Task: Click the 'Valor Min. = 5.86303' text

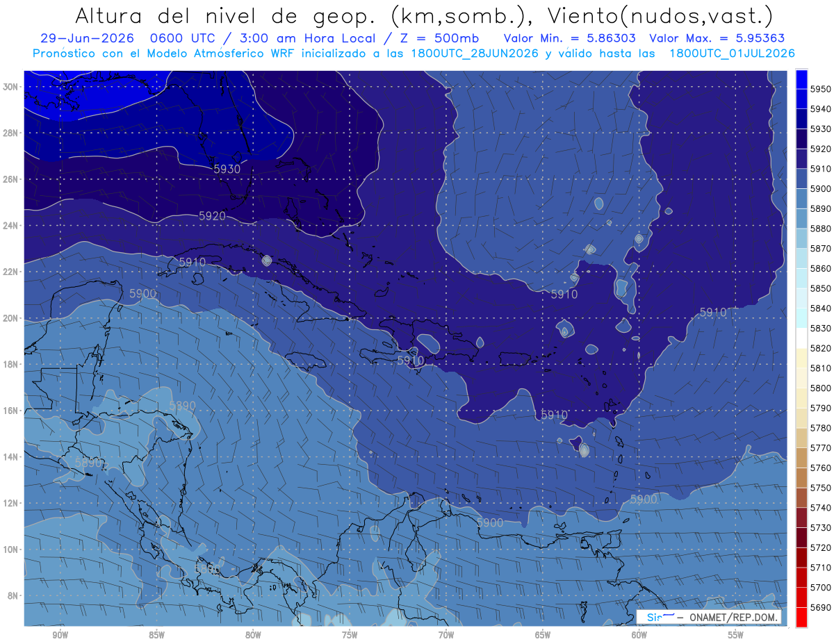Action: (x=569, y=38)
